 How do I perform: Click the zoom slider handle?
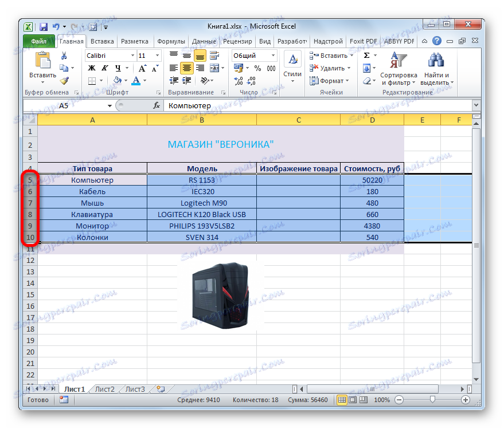click(x=432, y=399)
